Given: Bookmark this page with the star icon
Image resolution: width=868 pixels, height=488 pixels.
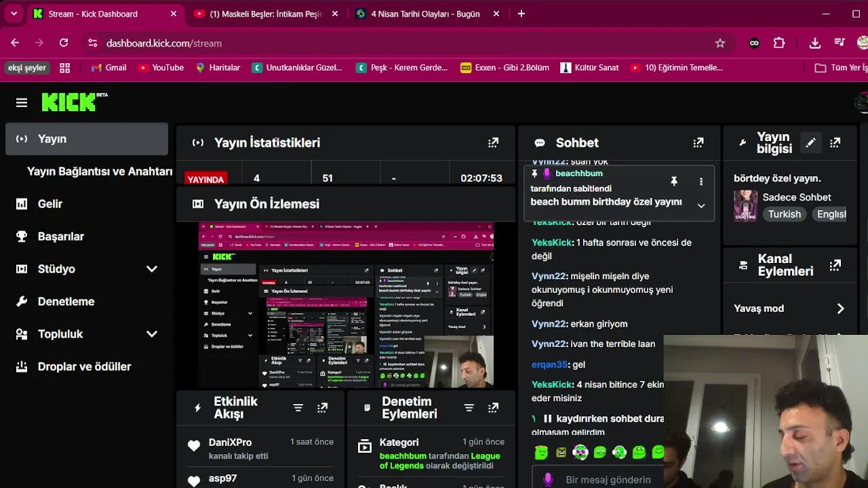Looking at the screenshot, I should point(720,43).
